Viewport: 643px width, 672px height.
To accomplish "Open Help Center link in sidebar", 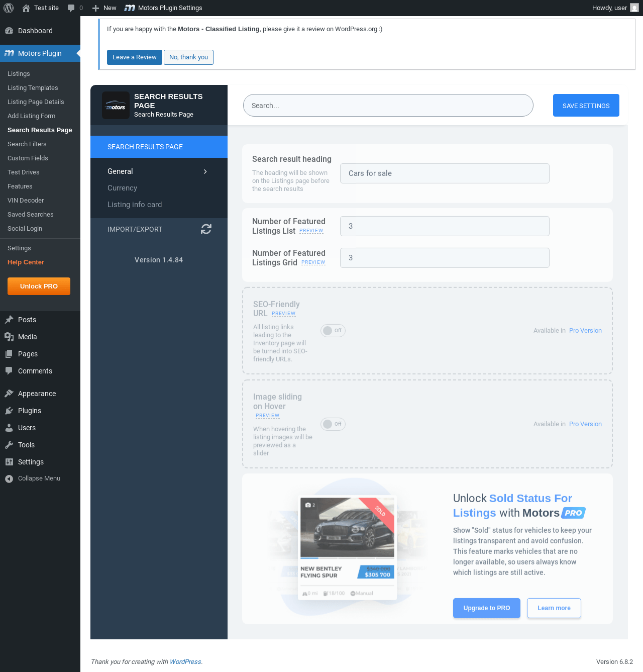I will pyautogui.click(x=26, y=262).
